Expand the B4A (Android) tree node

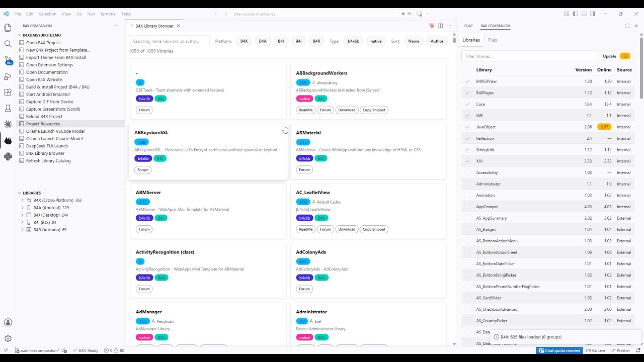point(22,208)
